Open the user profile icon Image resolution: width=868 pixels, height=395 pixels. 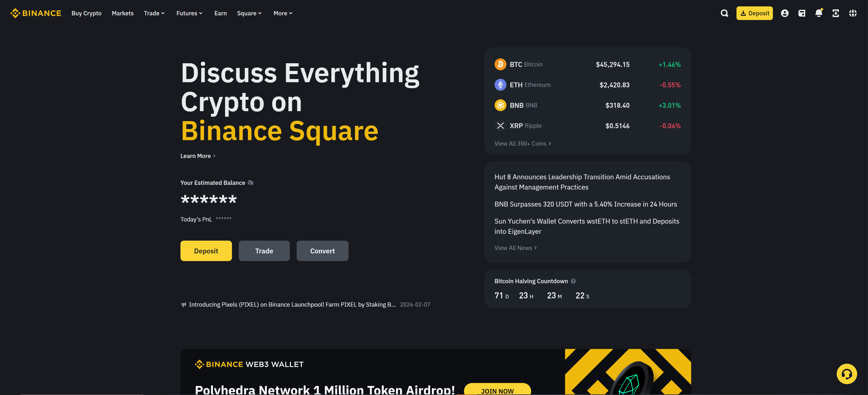click(784, 13)
